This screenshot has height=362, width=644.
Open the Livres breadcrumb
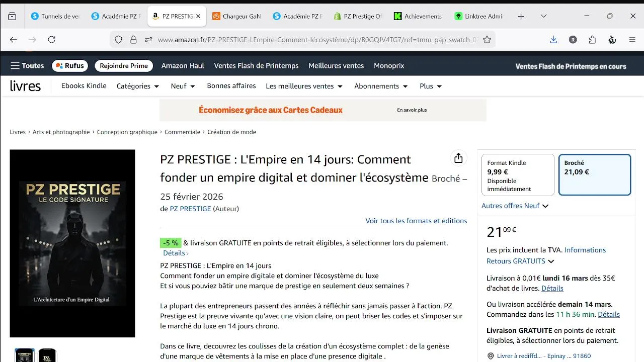(18, 132)
